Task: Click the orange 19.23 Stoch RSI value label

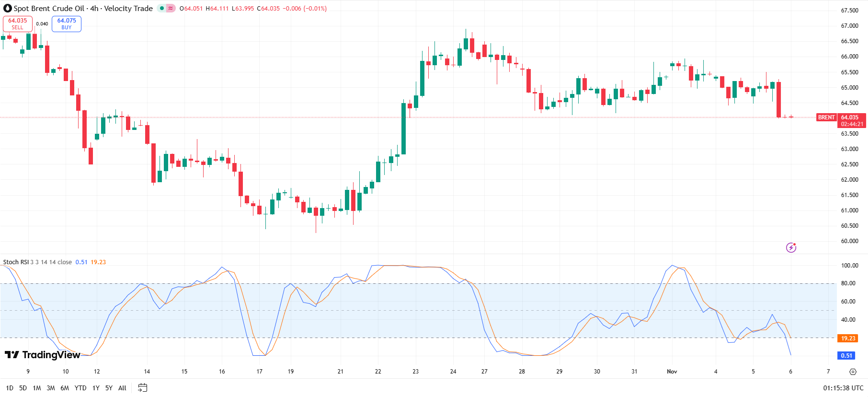Action: pos(848,339)
